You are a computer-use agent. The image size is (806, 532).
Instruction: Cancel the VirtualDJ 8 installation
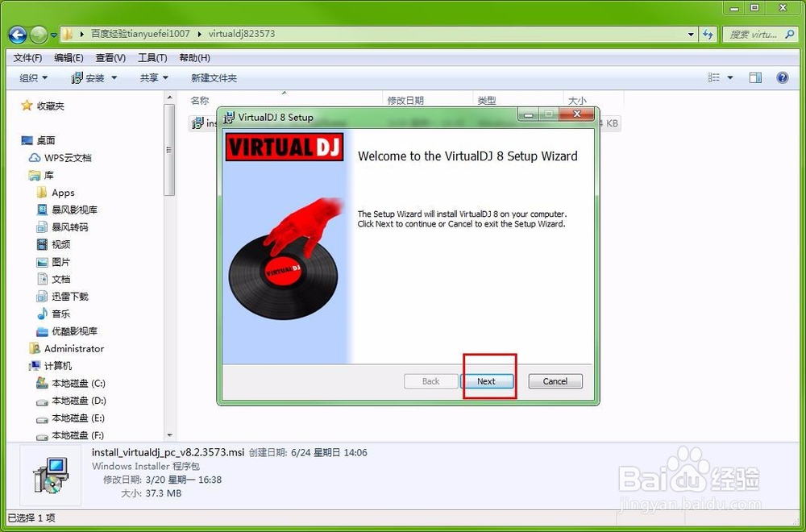click(x=555, y=380)
